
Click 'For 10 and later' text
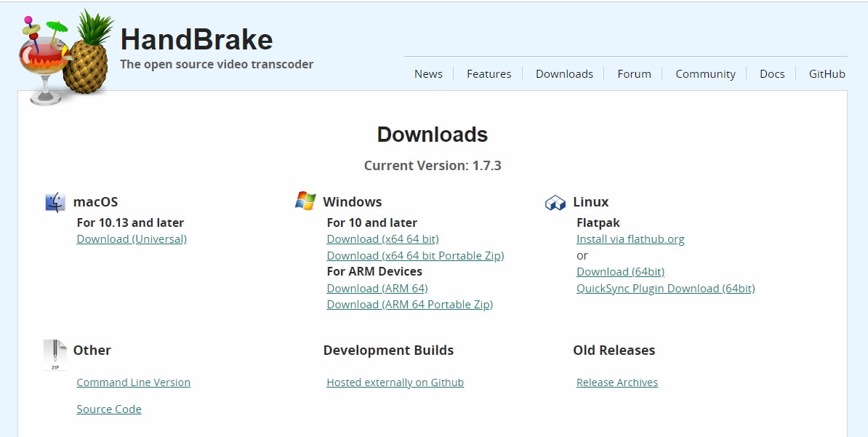click(372, 222)
